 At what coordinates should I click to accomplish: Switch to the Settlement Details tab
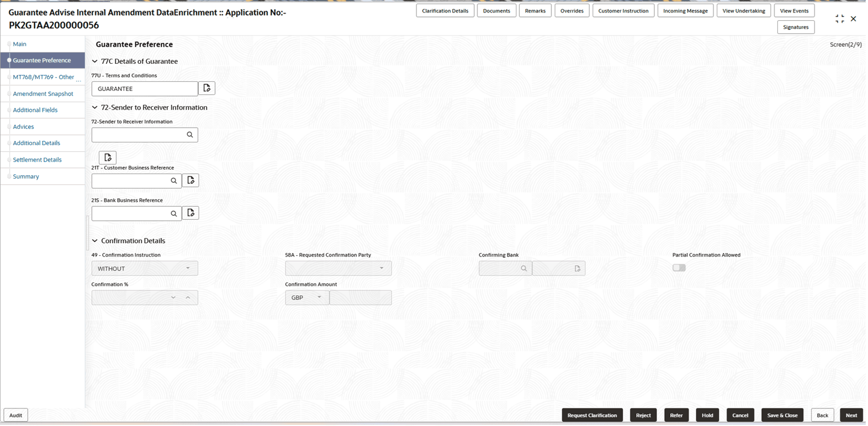(37, 159)
